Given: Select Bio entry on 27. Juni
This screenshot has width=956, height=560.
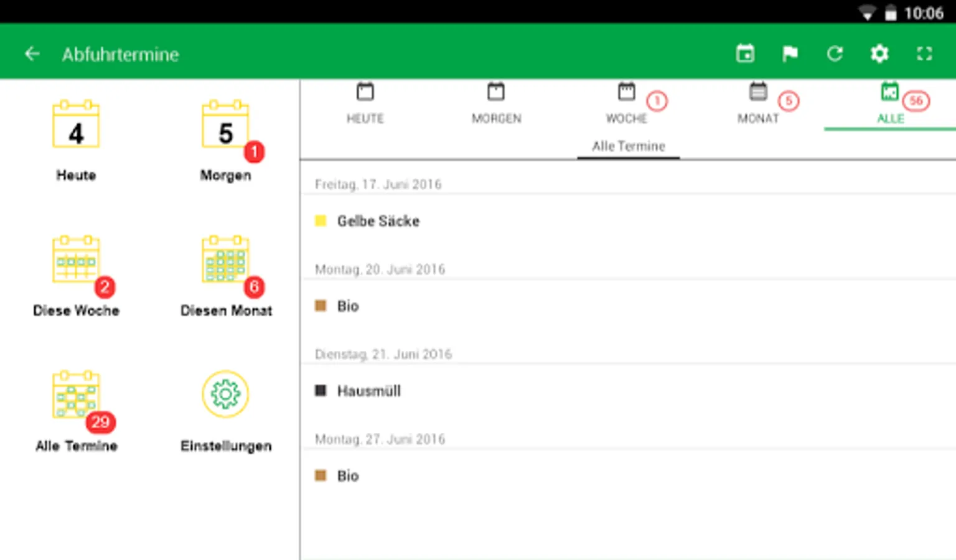Looking at the screenshot, I should tap(629, 476).
